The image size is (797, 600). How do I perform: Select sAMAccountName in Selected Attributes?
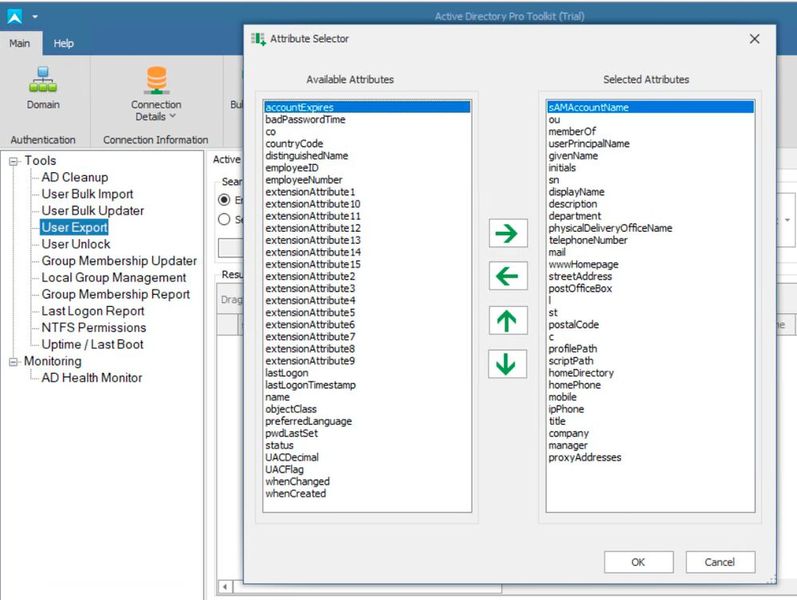(x=650, y=107)
